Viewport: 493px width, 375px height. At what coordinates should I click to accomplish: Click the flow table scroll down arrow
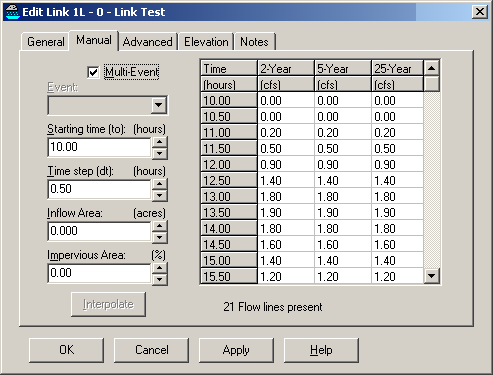click(432, 276)
